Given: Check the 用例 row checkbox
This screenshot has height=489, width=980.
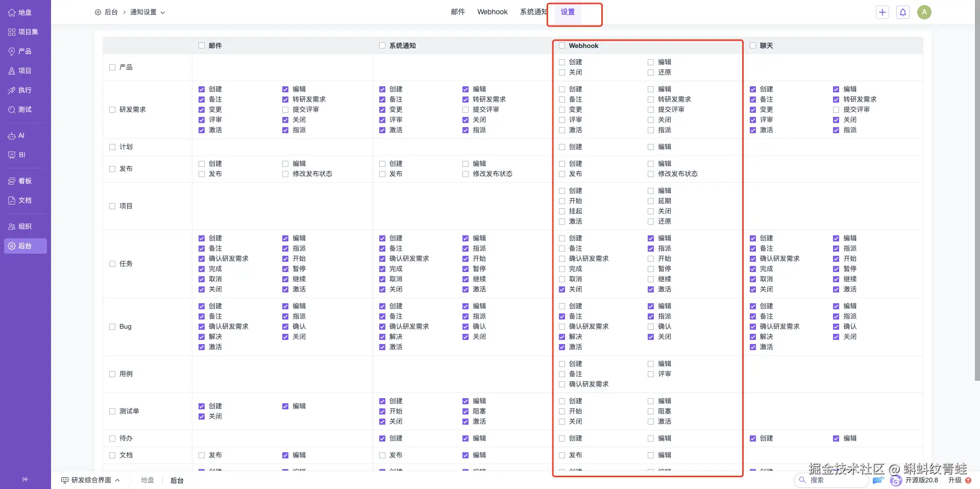Looking at the screenshot, I should (112, 374).
